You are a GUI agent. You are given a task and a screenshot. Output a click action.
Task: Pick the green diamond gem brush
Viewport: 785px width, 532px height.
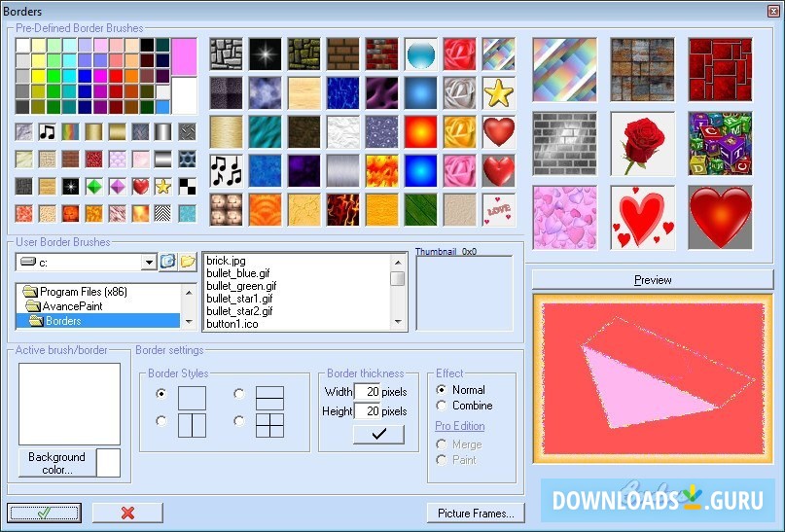94,187
